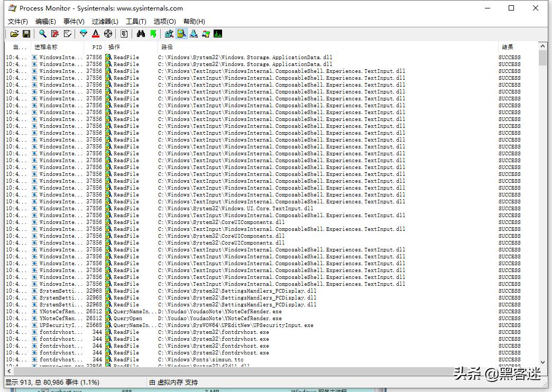Toggle the Autoscroll toolbar icon
The height and width of the screenshot is (392, 552).
55,34
